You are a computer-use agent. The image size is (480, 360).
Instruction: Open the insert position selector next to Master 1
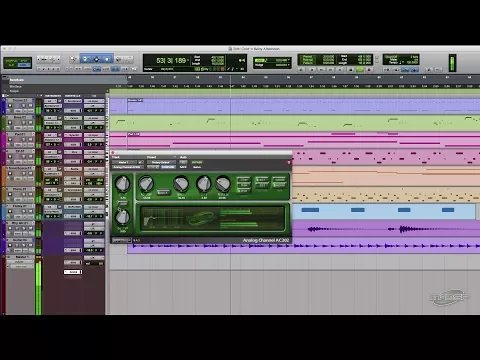tap(142, 162)
